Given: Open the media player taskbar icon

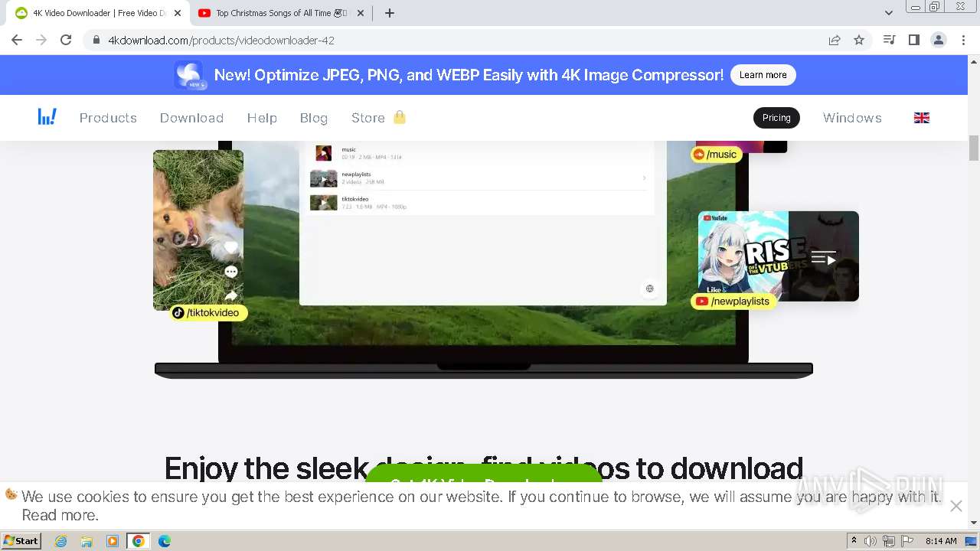Looking at the screenshot, I should coord(113,541).
